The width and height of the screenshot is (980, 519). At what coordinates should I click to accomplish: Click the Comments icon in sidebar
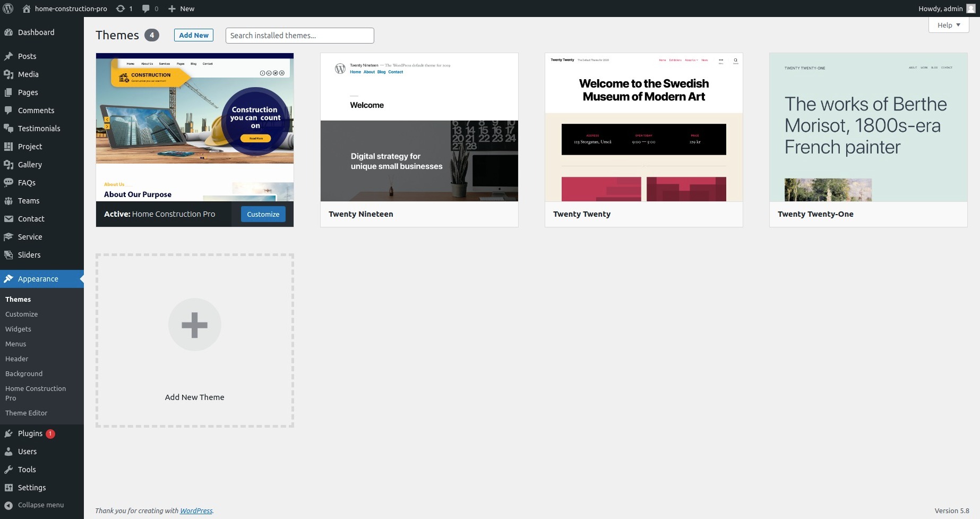[8, 110]
